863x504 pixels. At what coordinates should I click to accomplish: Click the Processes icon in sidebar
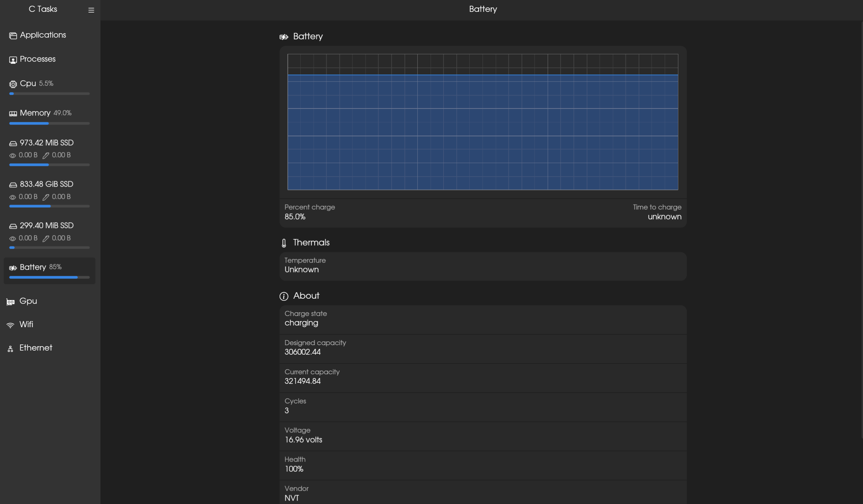click(x=13, y=60)
